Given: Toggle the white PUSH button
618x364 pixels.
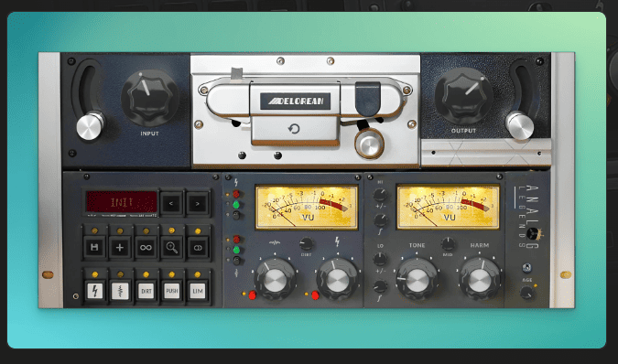Looking at the screenshot, I should [171, 291].
